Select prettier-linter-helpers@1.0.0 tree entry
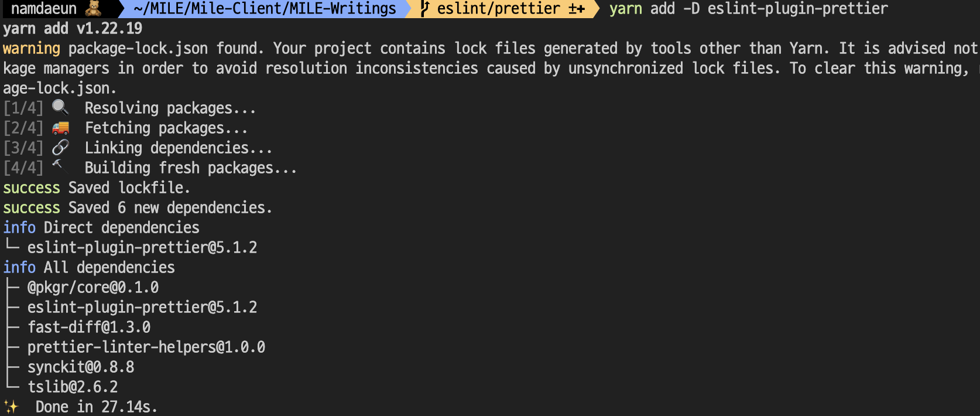980x416 pixels. click(146, 347)
